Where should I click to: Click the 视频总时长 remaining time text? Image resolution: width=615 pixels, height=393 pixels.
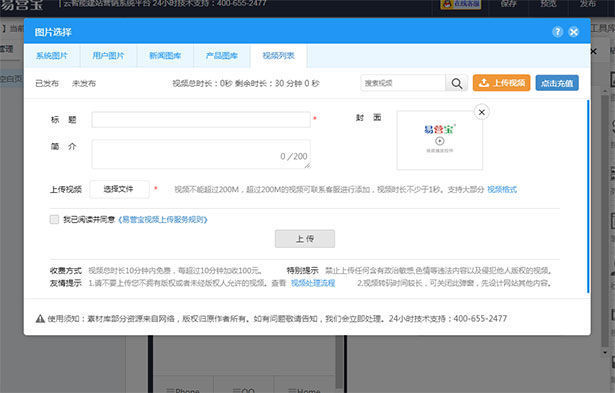tap(246, 83)
